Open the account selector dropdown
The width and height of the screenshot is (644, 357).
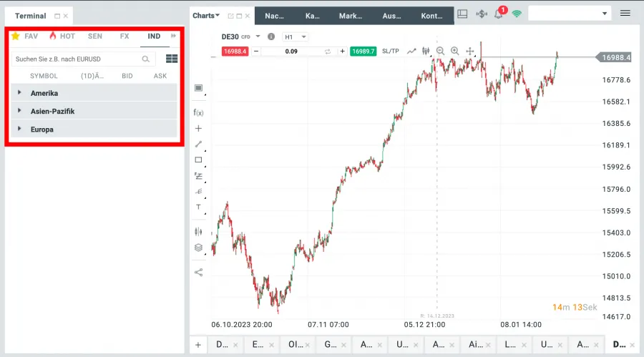pos(570,13)
